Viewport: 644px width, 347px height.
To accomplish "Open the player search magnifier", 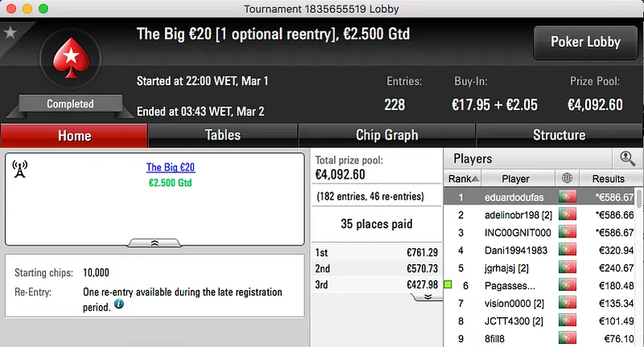I will (626, 159).
